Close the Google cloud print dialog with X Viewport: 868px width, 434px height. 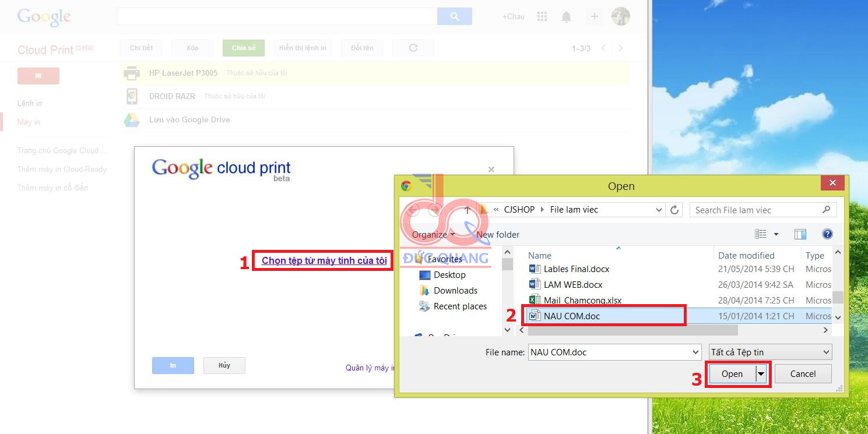click(x=491, y=170)
